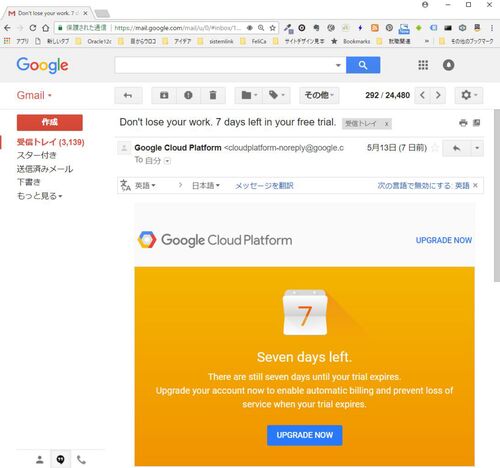Open more reply options dropdown arrow

(477, 148)
